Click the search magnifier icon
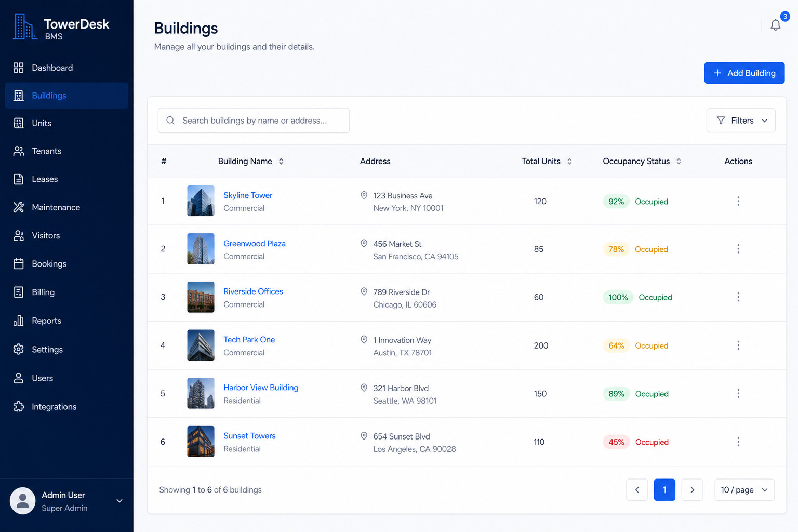The width and height of the screenshot is (798, 532). [x=170, y=121]
